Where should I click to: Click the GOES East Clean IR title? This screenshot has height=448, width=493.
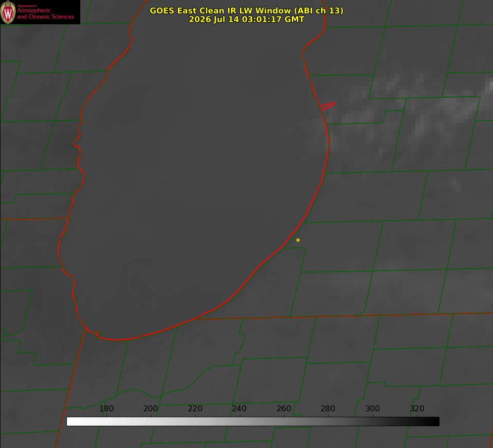246,10
